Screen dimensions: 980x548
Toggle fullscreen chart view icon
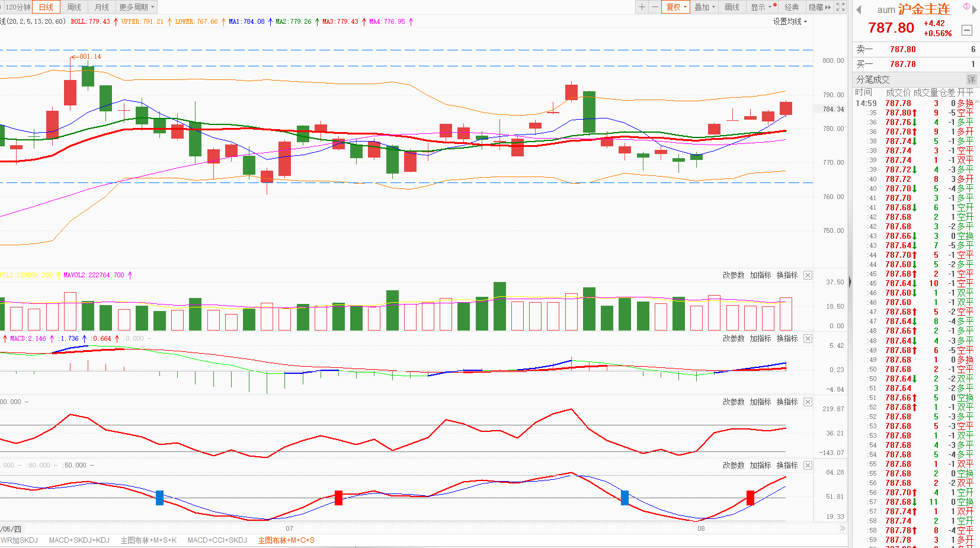840,7
